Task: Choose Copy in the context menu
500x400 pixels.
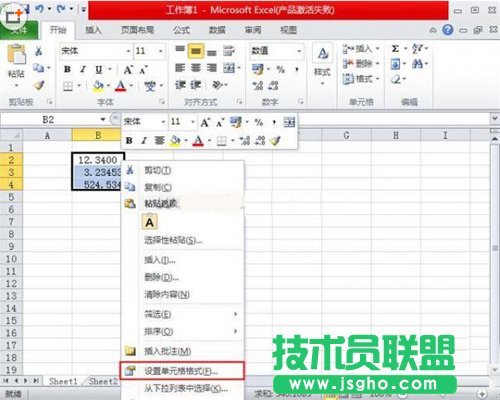Action: pyautogui.click(x=182, y=187)
